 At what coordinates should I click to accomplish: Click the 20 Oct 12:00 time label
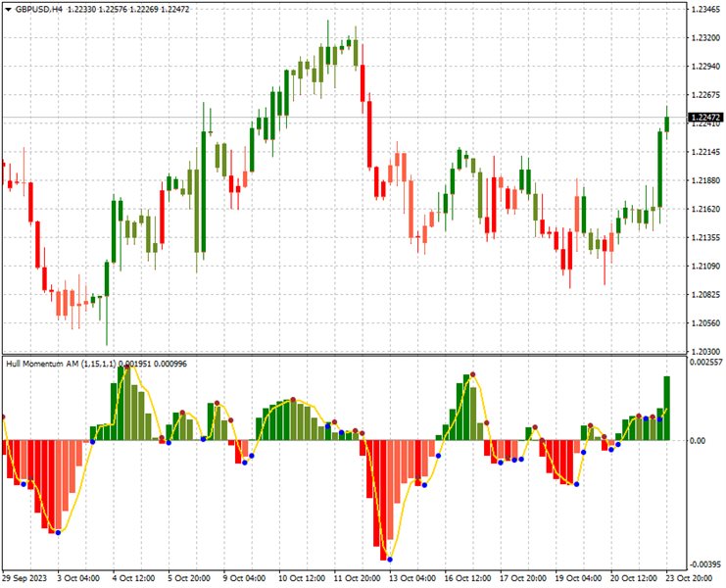[x=634, y=578]
